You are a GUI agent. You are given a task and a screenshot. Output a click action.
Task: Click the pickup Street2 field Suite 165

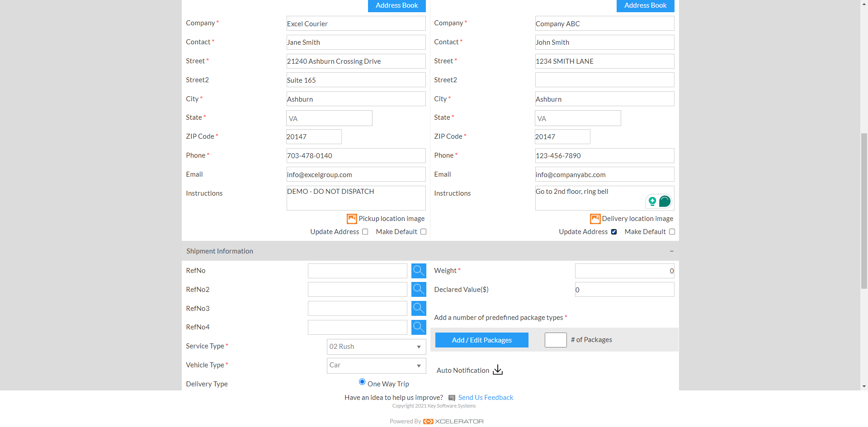pyautogui.click(x=356, y=80)
